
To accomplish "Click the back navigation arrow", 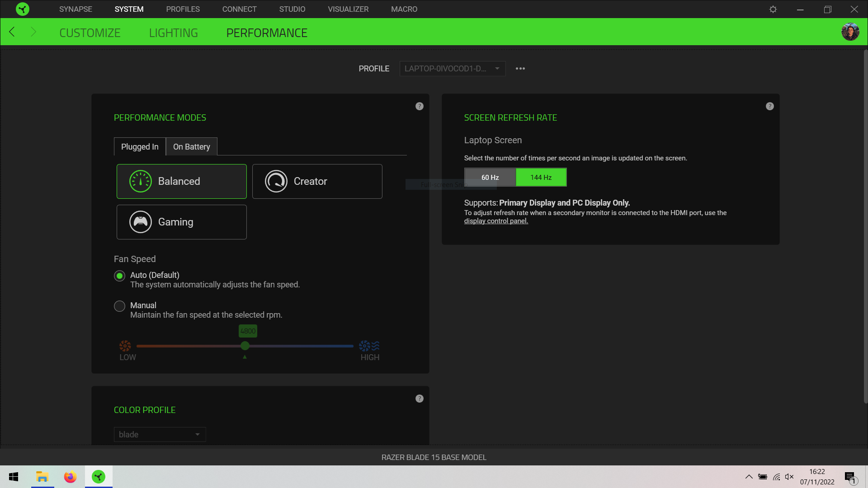I will [12, 32].
